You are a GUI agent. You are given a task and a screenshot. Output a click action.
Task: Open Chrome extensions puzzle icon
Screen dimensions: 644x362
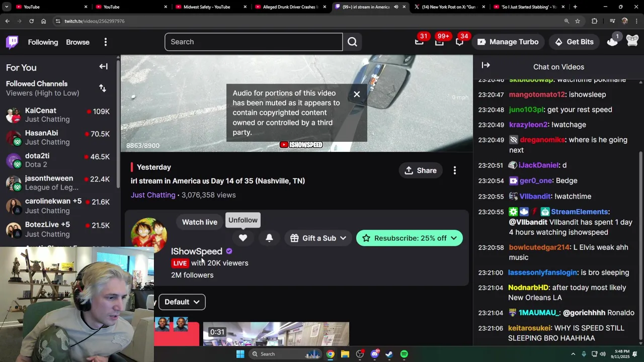tap(595, 21)
